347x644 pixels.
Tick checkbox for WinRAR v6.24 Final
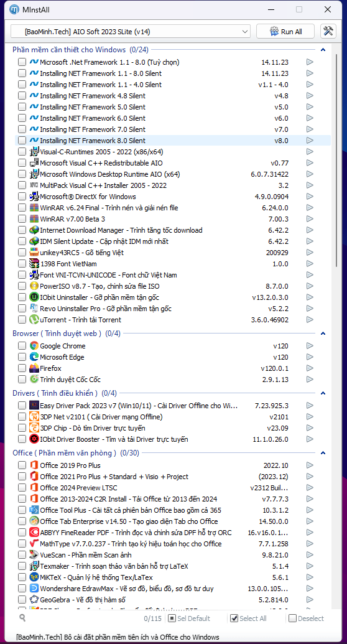click(x=22, y=208)
